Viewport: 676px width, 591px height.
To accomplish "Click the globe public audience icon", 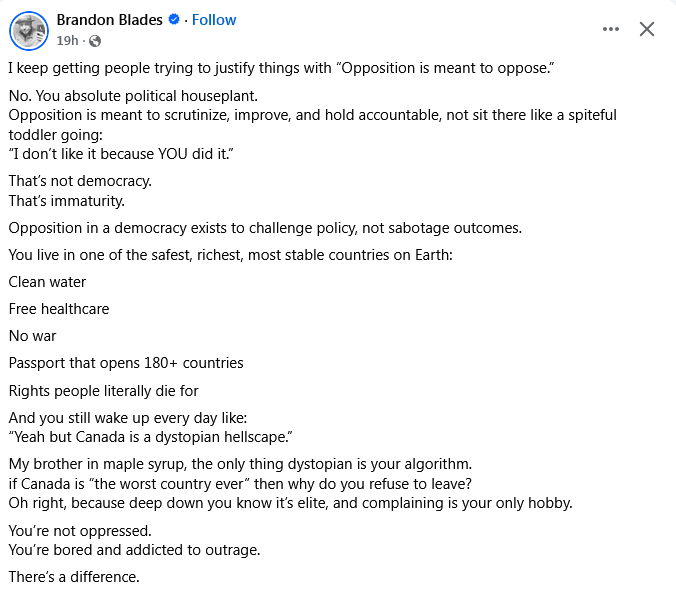I will [95, 41].
